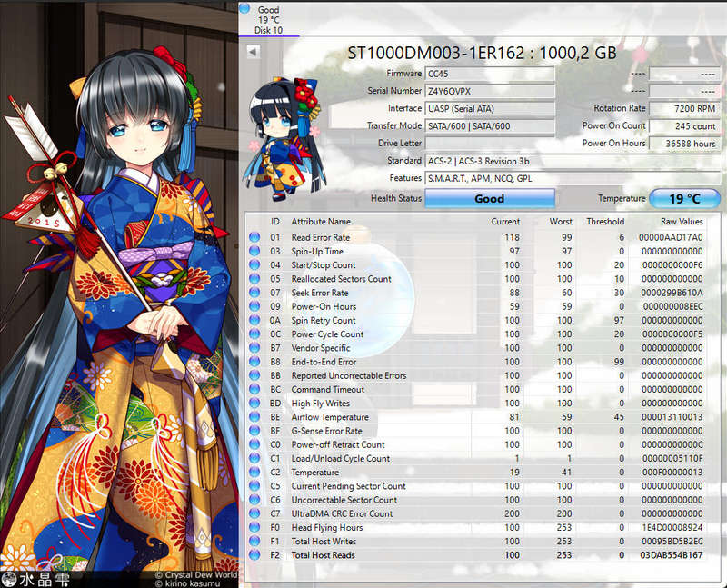Select the Disk 10 tab
This screenshot has height=588, width=727.
pos(268,19)
